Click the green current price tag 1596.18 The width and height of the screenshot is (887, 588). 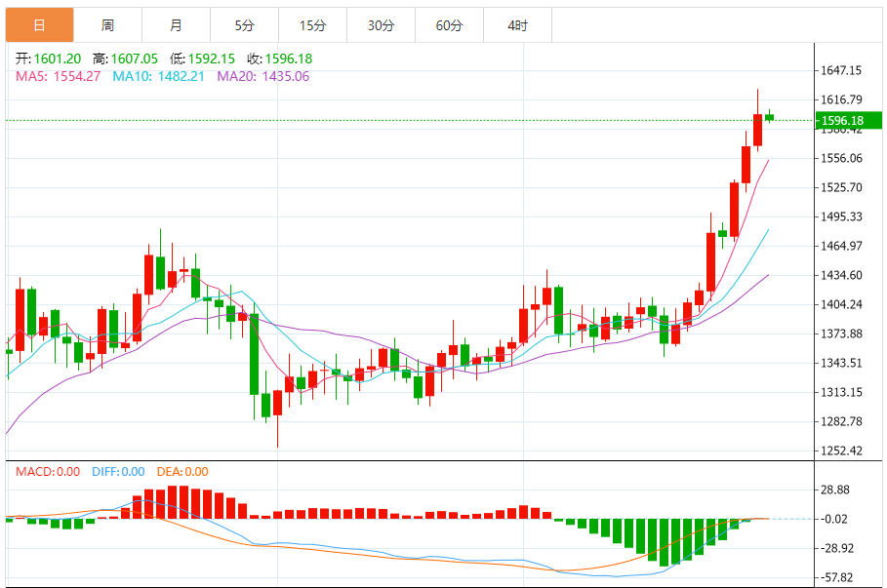pyautogui.click(x=848, y=120)
